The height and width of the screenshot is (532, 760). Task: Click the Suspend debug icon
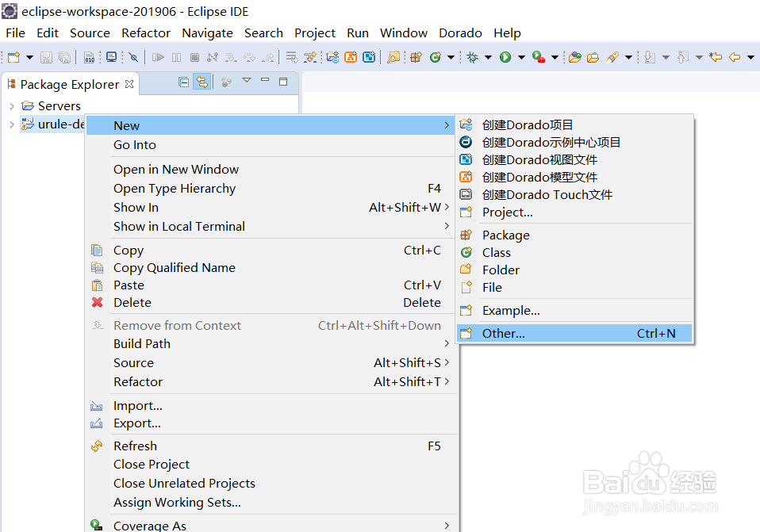(176, 57)
